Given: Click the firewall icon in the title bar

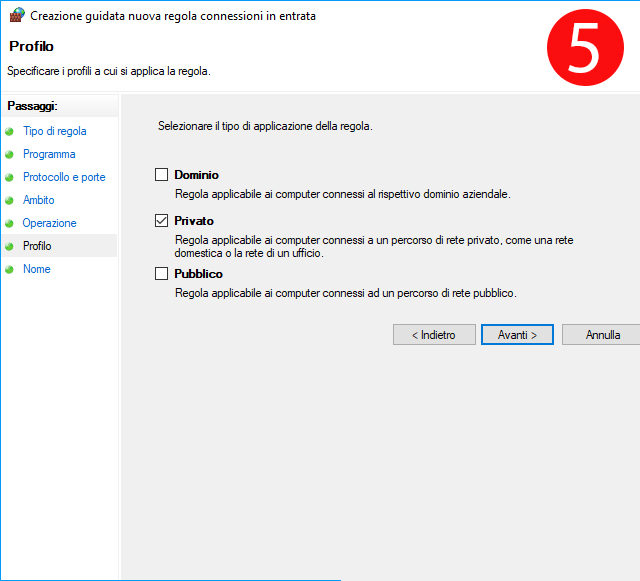Looking at the screenshot, I should (x=16, y=15).
